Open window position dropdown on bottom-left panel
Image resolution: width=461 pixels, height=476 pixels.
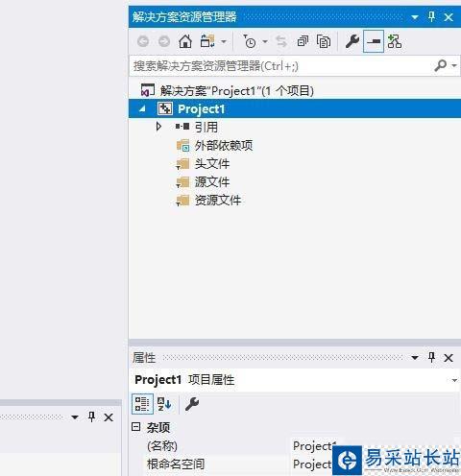pyautogui.click(x=75, y=417)
